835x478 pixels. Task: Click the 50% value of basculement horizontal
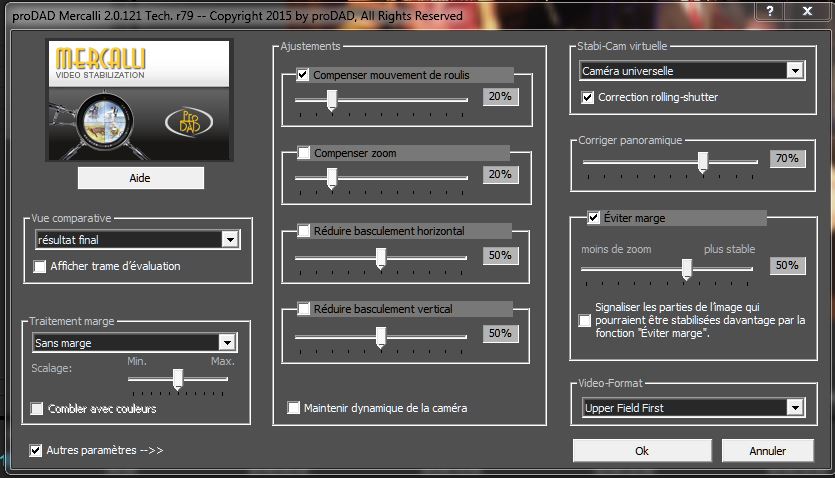tap(500, 255)
